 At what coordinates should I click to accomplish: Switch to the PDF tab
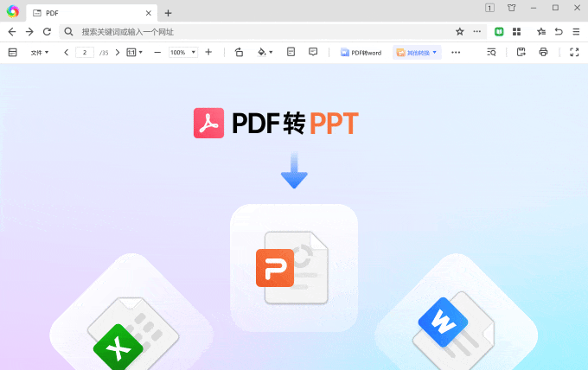[x=86, y=13]
